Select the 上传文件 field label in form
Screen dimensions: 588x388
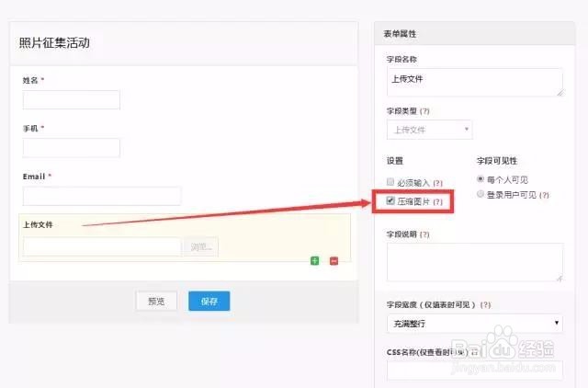coord(38,224)
